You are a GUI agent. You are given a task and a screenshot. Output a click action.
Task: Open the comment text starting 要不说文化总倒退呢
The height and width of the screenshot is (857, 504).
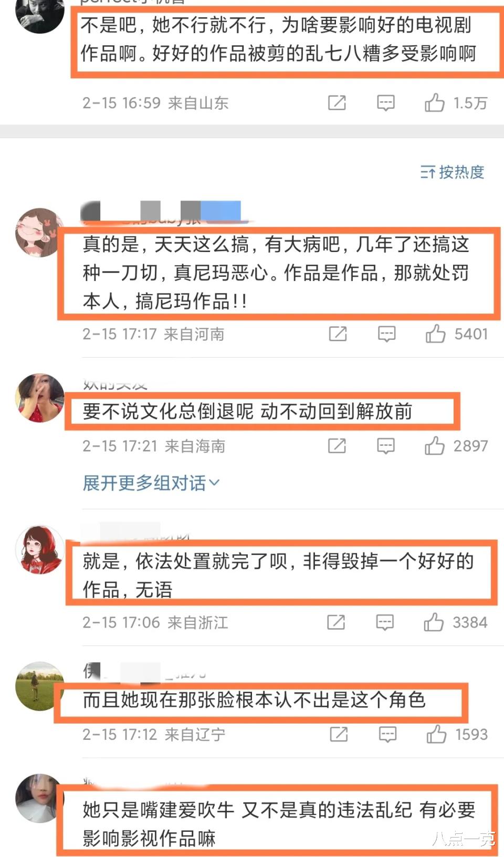(x=247, y=411)
